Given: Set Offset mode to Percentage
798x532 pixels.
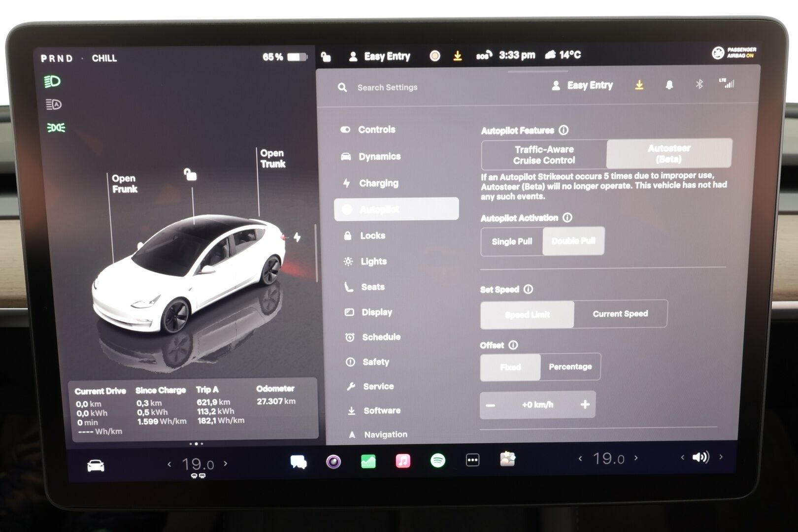Looking at the screenshot, I should pos(570,366).
